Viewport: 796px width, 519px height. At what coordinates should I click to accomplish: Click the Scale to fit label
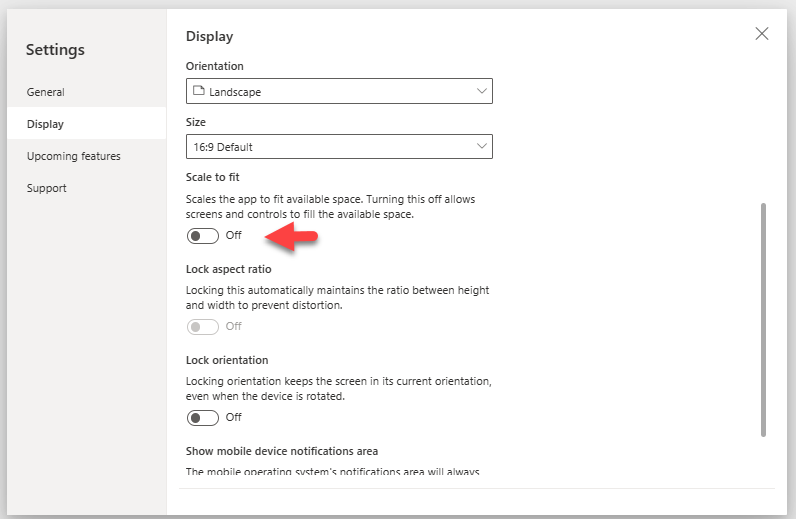pos(212,177)
